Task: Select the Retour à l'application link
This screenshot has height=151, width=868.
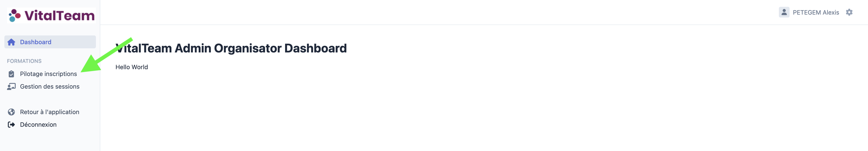Action: pos(50,112)
